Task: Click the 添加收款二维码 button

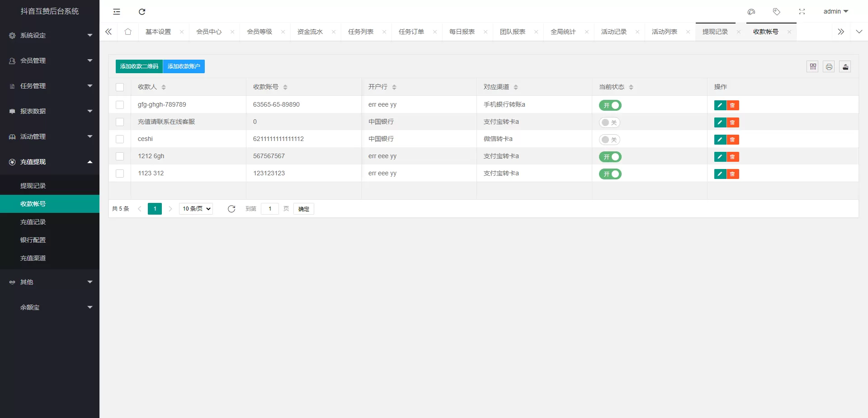Action: tap(139, 66)
